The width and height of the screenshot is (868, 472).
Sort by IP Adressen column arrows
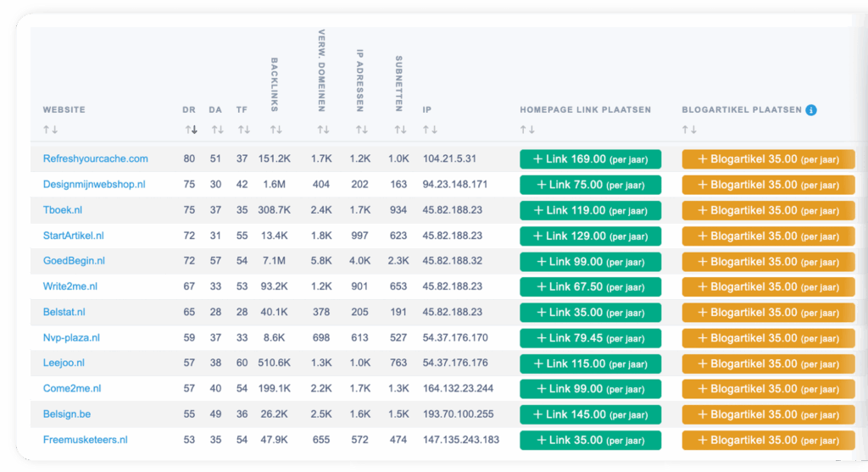pyautogui.click(x=361, y=130)
